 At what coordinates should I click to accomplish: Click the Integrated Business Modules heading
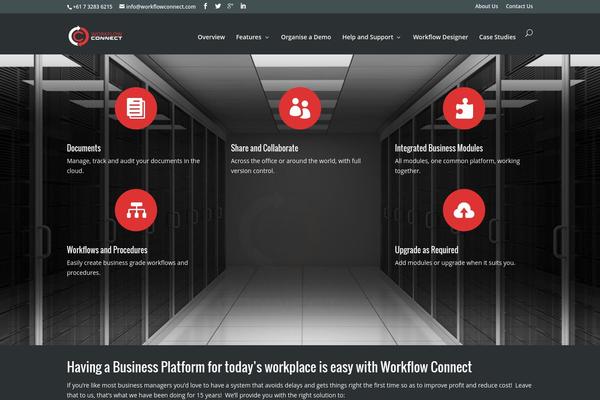pyautogui.click(x=439, y=148)
